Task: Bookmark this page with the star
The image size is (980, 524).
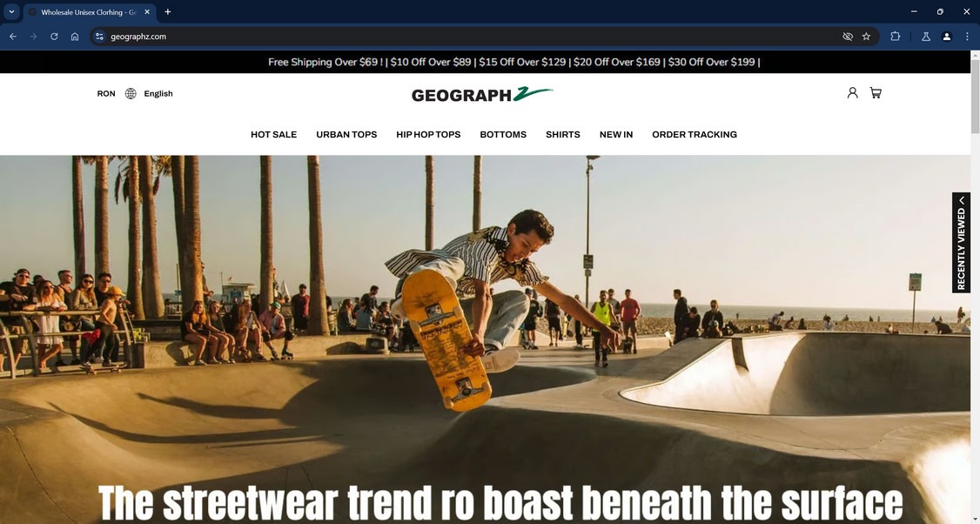Action: (x=866, y=37)
